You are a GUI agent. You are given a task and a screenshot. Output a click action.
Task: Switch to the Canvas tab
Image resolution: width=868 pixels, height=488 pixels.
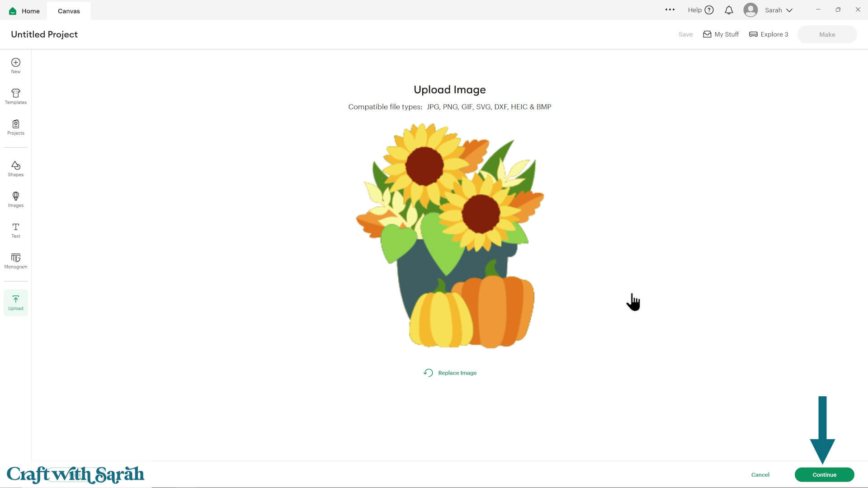(x=69, y=11)
